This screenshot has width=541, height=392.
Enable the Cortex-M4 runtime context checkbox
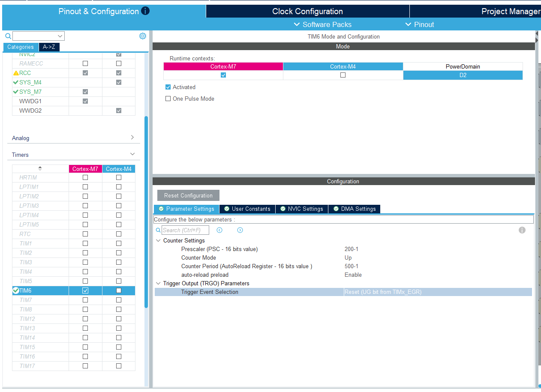point(343,75)
